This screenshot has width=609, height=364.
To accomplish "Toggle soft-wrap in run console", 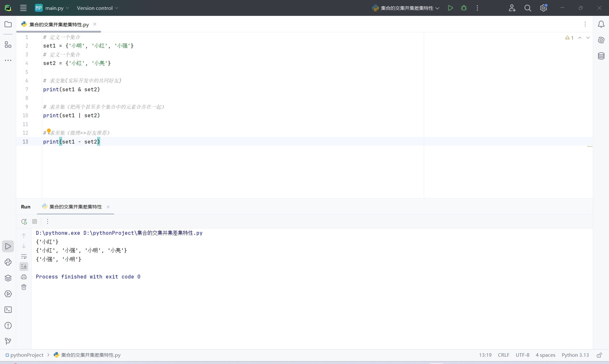I will point(24,256).
